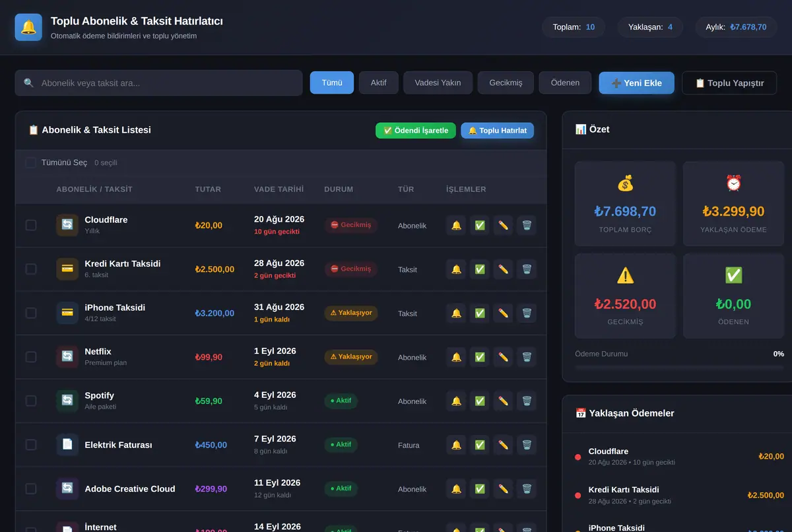Click the Ödeme Durumu progress bar
The image size is (792, 532).
click(x=680, y=367)
